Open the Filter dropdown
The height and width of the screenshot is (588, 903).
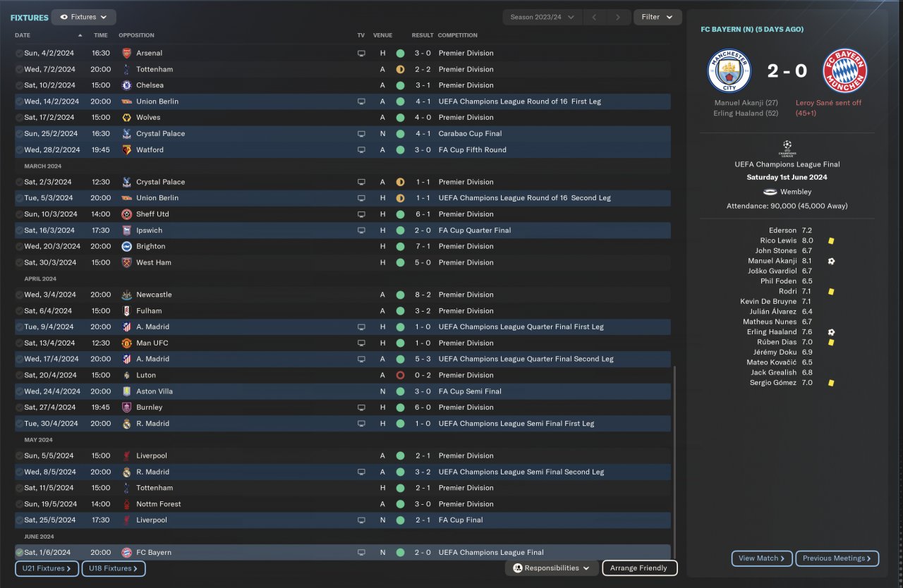(x=657, y=17)
